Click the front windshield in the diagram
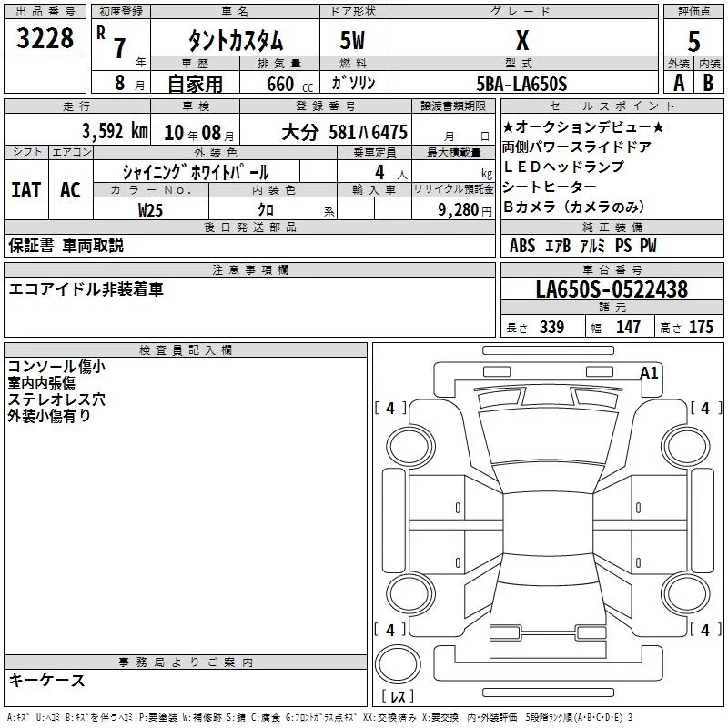Screen dimensions: 728x728 click(x=548, y=437)
